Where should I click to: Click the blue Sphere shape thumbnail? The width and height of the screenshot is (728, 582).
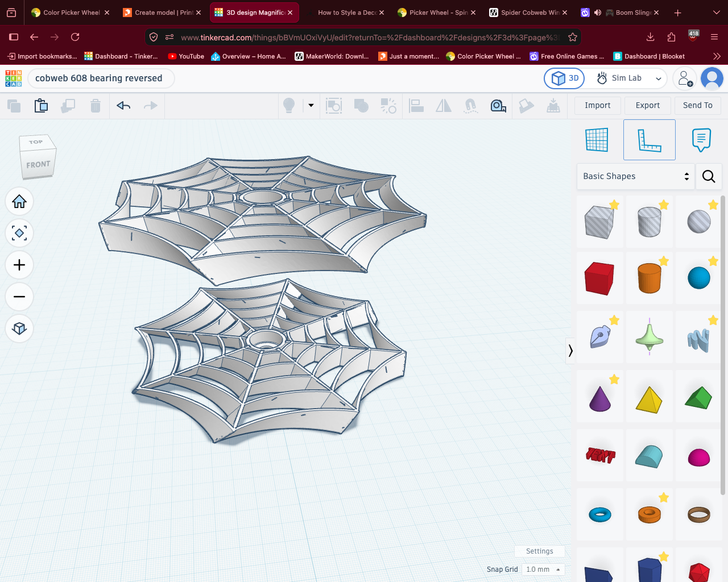699,278
